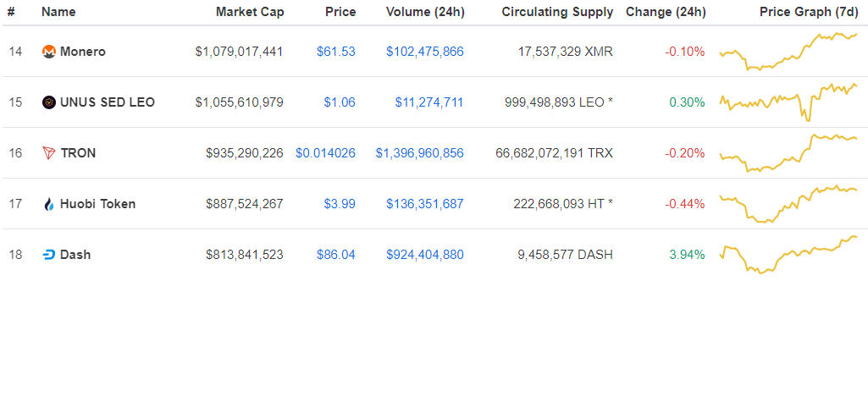Select the Dash price $86.04 link
Viewport: 868px width, 413px height.
point(336,255)
